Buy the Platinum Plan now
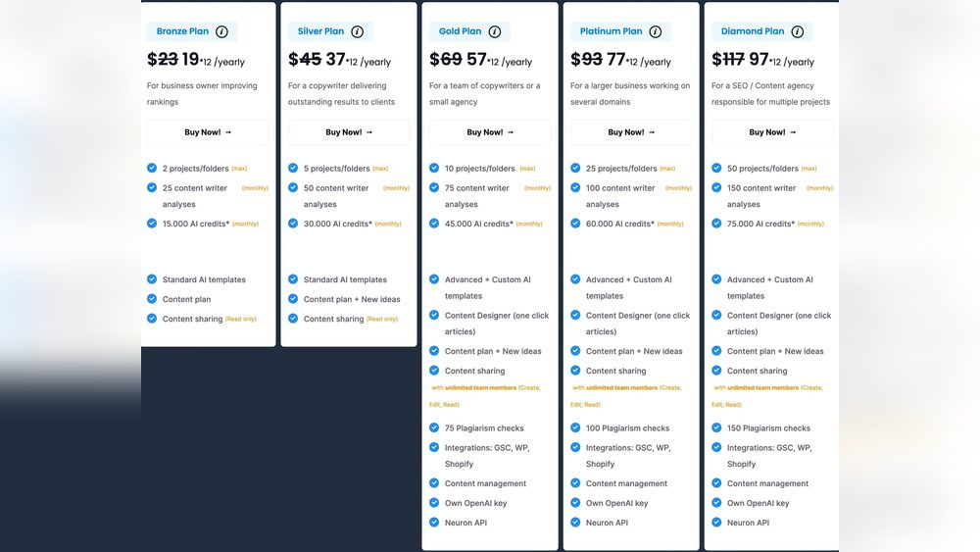980x552 pixels. pos(631,132)
